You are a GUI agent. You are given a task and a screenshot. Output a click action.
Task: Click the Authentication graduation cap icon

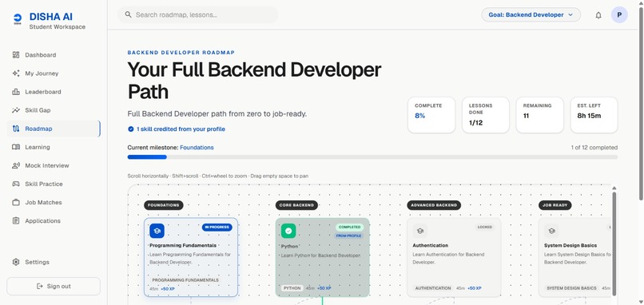pyautogui.click(x=419, y=231)
